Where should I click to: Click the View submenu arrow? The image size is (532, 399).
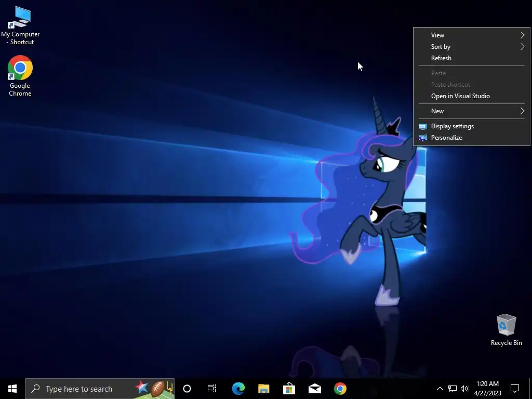coord(522,35)
